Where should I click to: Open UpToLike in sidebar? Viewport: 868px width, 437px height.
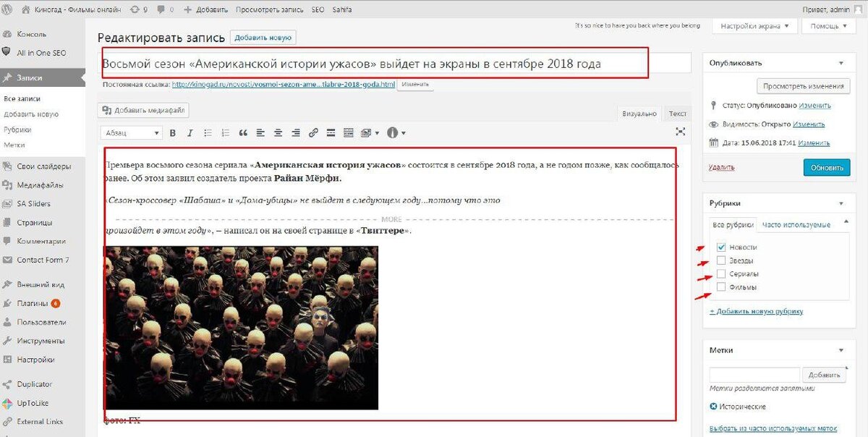(x=33, y=403)
